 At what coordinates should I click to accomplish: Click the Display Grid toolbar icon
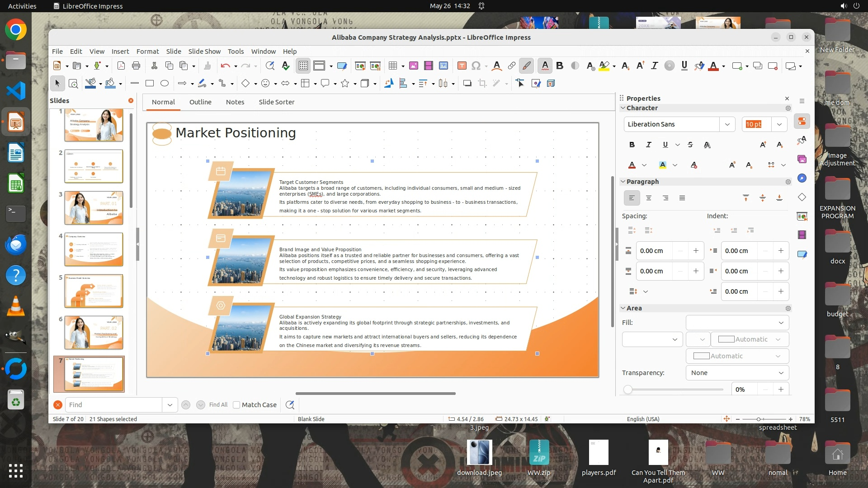pyautogui.click(x=303, y=66)
